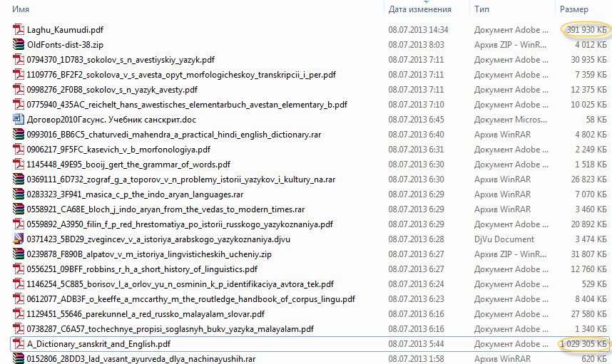Click the PDF icon of Laghu_Kaumudi.pdf
The image size is (612, 364).
[x=19, y=30]
